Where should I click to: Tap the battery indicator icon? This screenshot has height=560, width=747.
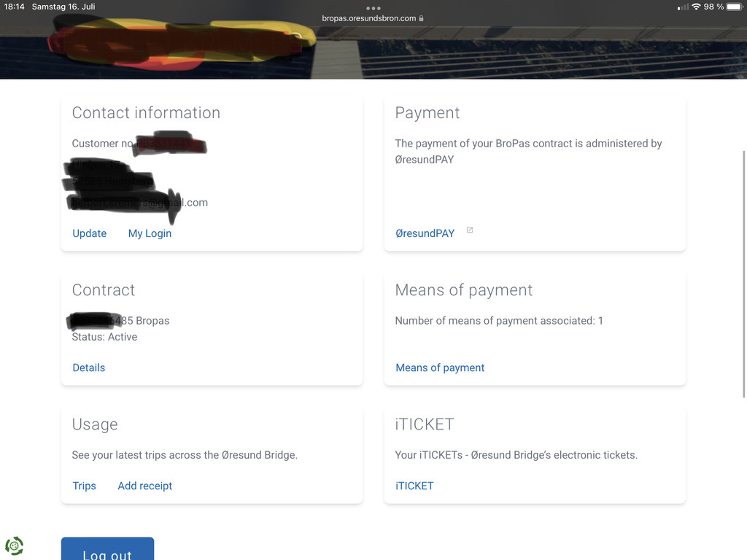pyautogui.click(x=735, y=7)
